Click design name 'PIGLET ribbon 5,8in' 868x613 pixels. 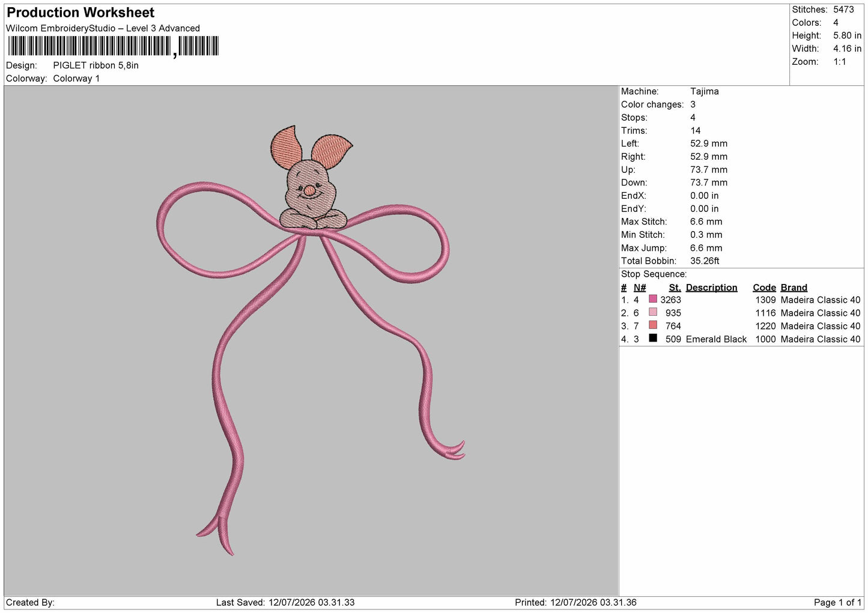(96, 65)
